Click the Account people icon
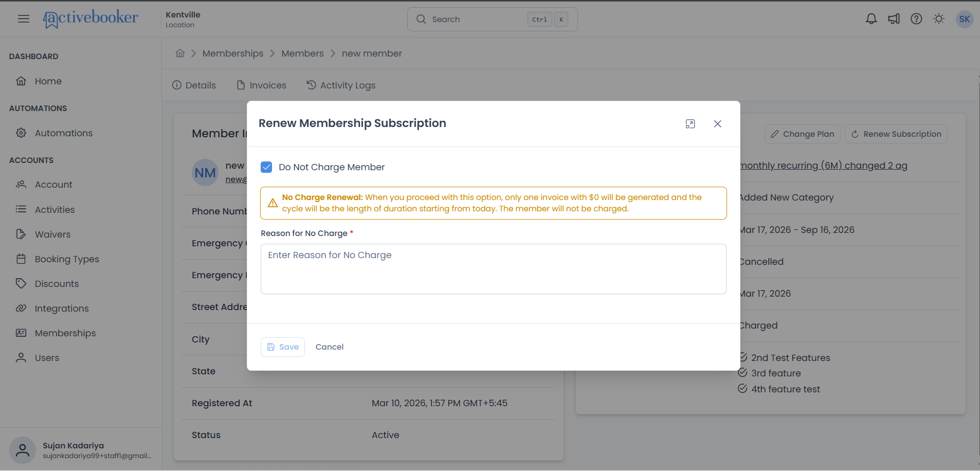 click(x=21, y=184)
